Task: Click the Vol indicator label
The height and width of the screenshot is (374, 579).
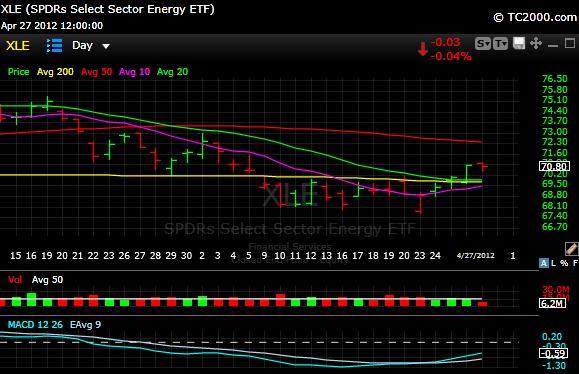Action: point(15,280)
